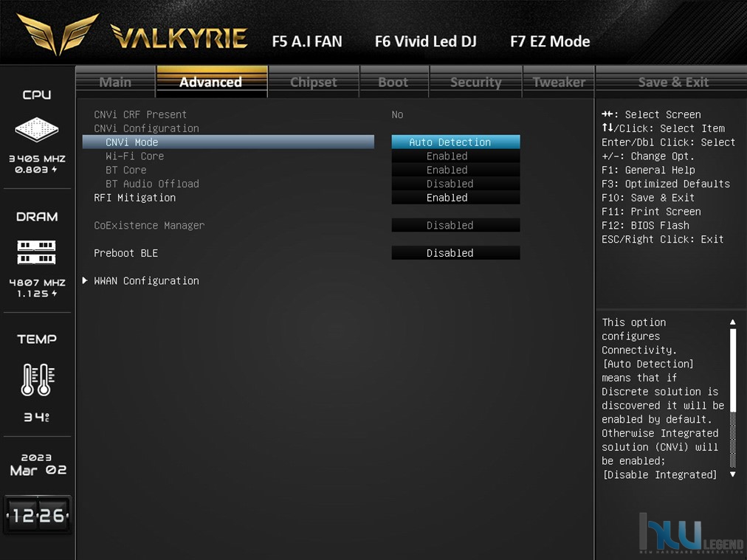Viewport: 747px width, 560px height.
Task: Click the 'F3: Optimized Defaults' hint
Action: point(666,184)
